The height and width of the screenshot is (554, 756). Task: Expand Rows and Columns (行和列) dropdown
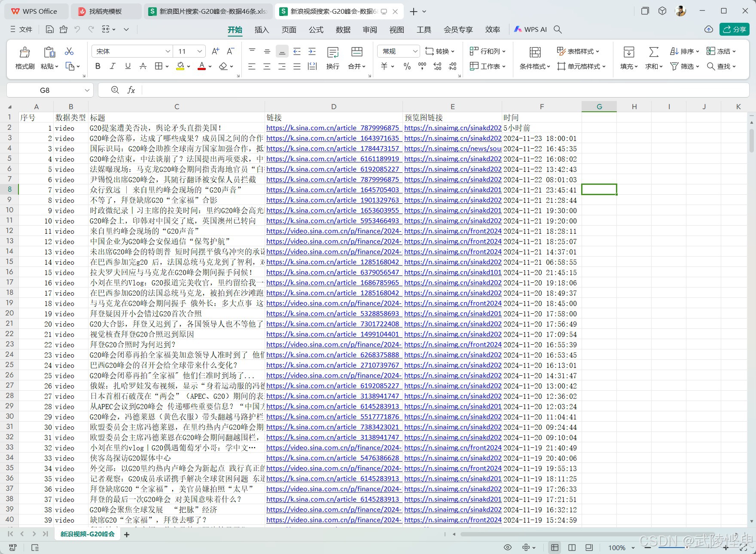[x=503, y=52]
